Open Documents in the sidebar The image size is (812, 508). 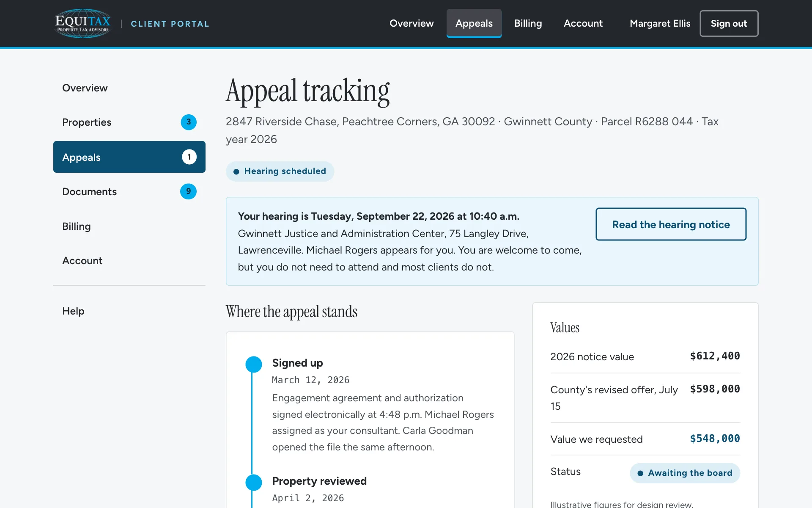click(129, 191)
